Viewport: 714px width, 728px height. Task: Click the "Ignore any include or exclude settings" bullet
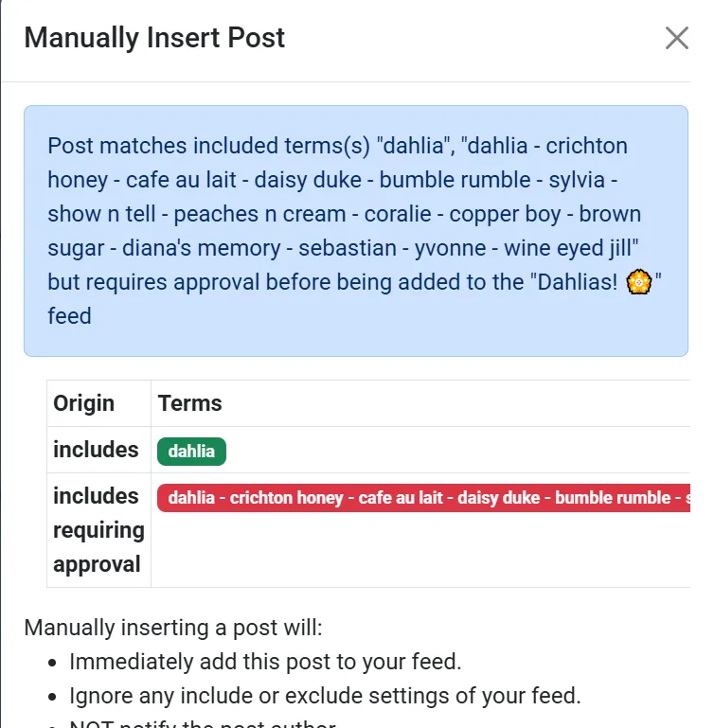click(324, 696)
